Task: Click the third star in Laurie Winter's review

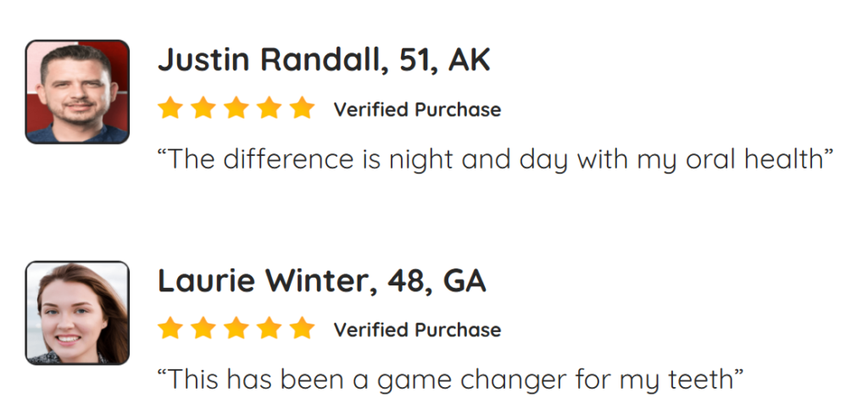Action: [x=236, y=329]
